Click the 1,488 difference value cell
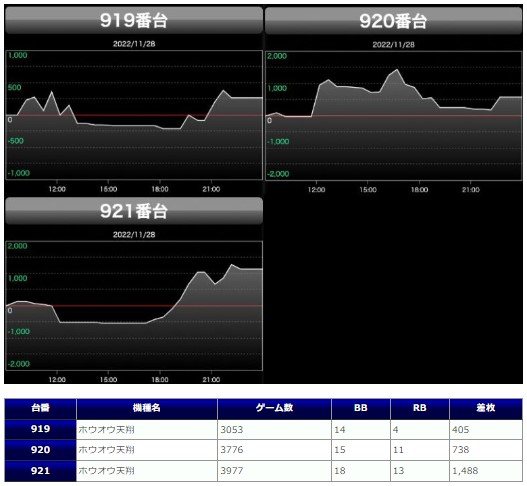This screenshot has width=527, height=486. pos(486,471)
